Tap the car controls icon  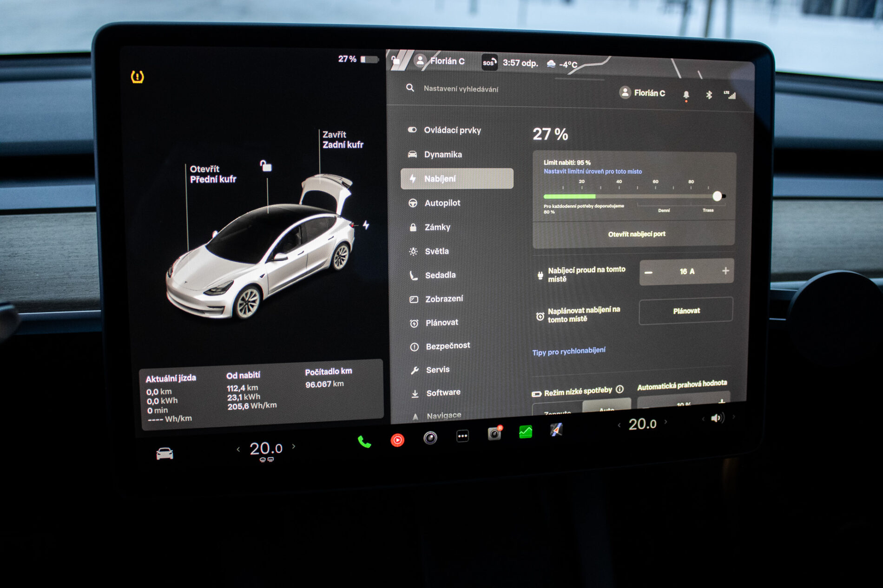pyautogui.click(x=165, y=453)
